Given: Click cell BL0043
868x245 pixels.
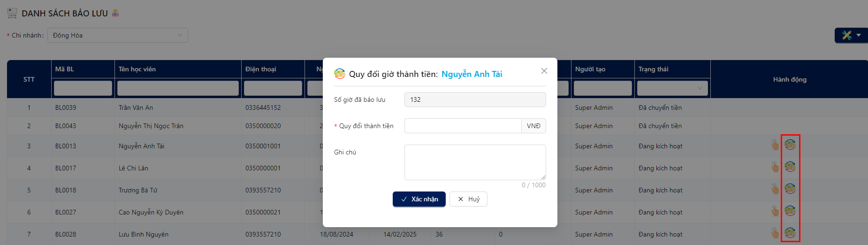Looking at the screenshot, I should click(x=66, y=126).
